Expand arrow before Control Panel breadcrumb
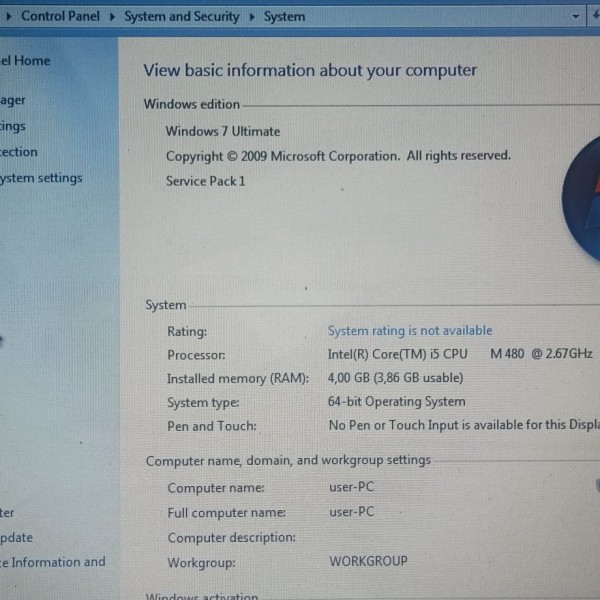The image size is (600, 600). coord(9,16)
